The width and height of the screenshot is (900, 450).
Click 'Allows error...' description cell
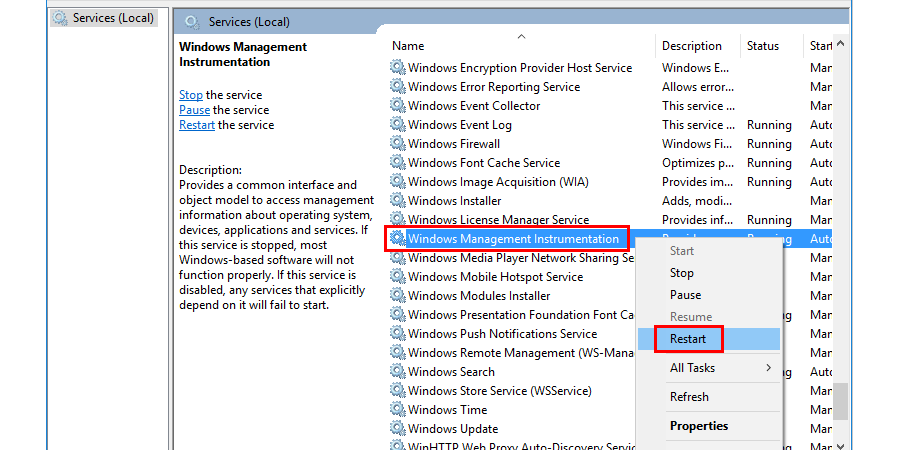(x=697, y=87)
